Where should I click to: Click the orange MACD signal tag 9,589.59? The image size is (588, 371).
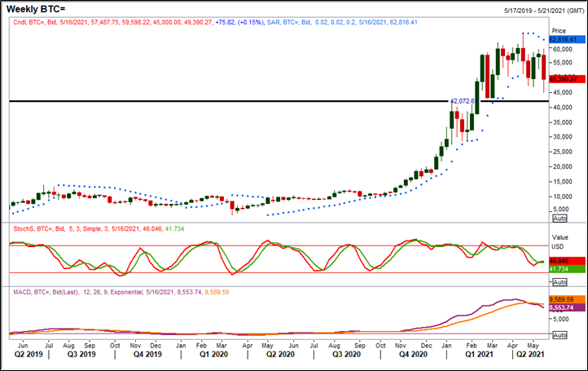[567, 299]
